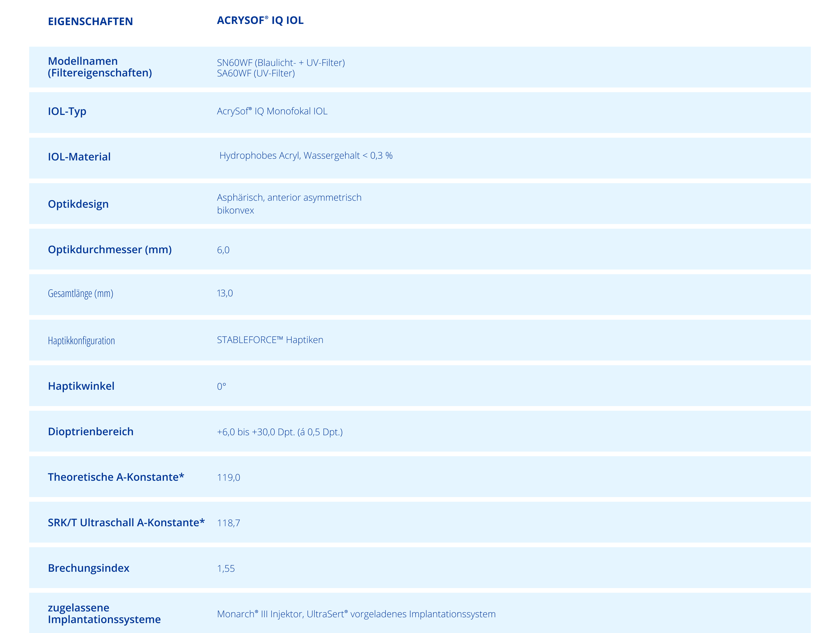Click the 13,0 total length value
840x633 pixels.
point(225,293)
